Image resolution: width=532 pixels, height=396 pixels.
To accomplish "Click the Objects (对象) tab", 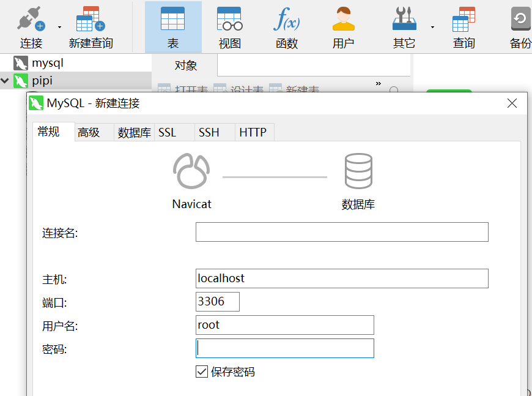I will coord(186,65).
